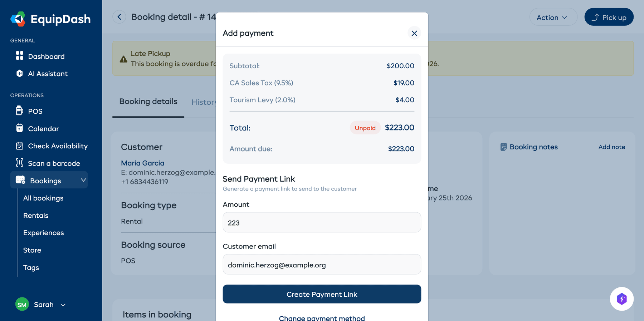
Task: Click the Check Availability calendar-check icon
Action: [20, 145]
